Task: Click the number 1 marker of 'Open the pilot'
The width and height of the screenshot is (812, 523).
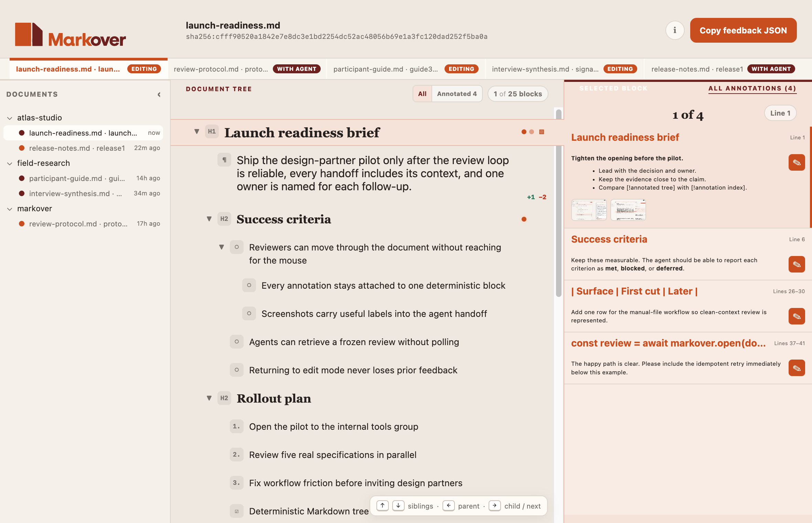Action: 237,426
